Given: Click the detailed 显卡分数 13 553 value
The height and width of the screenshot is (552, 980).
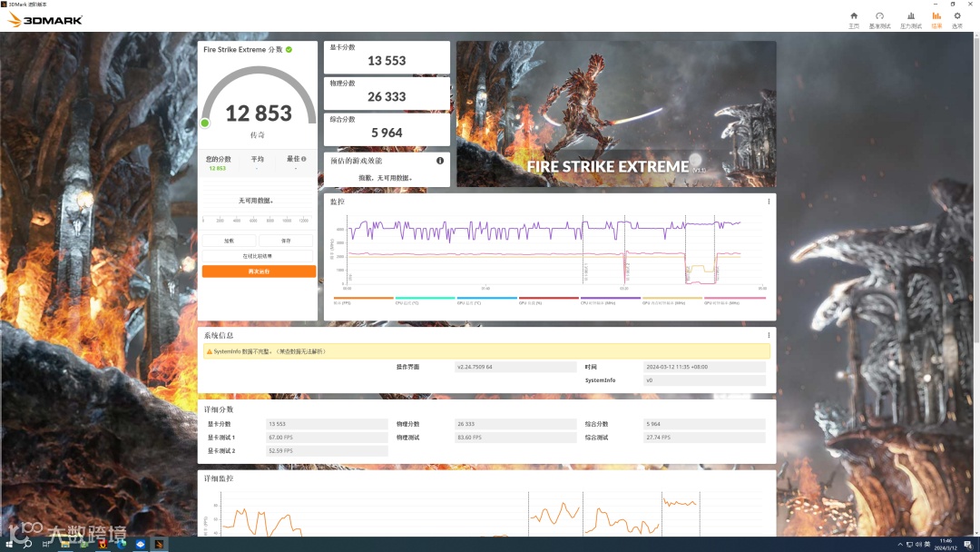Looking at the screenshot, I should coord(327,424).
